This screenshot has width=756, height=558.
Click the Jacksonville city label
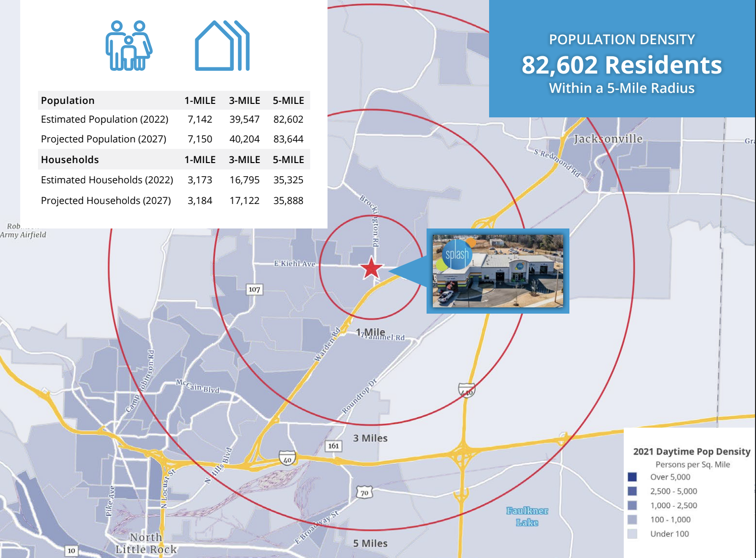click(x=608, y=139)
